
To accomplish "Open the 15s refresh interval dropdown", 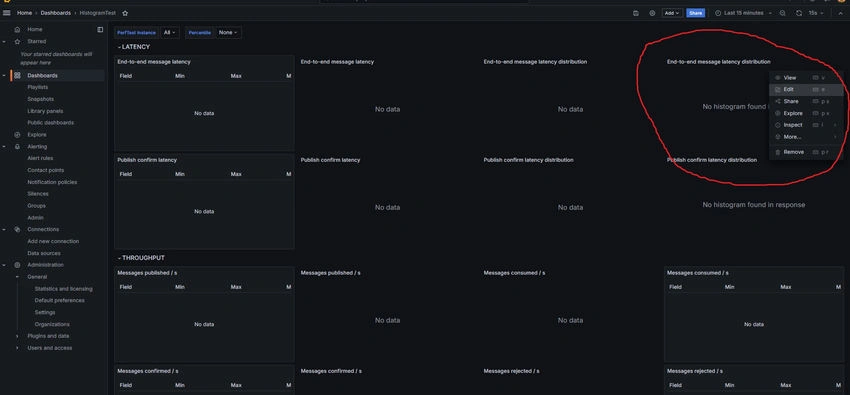I will pyautogui.click(x=816, y=13).
